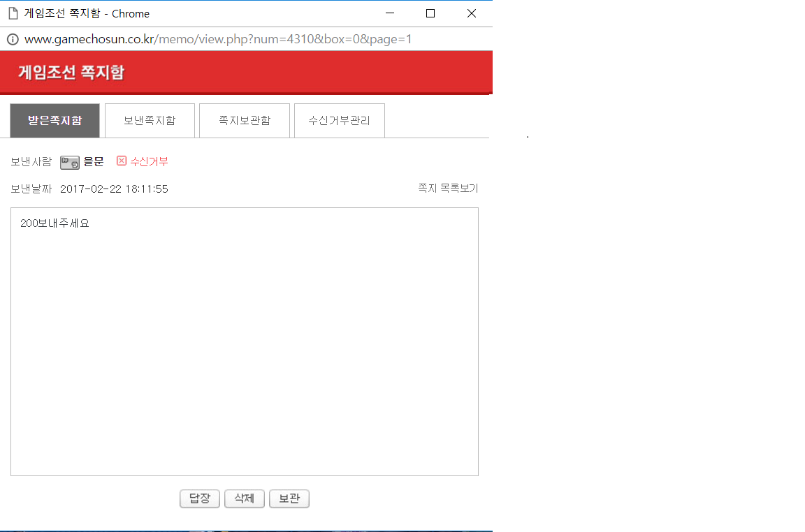The image size is (805, 532).
Task: Archive the message with 보관 button
Action: (289, 498)
